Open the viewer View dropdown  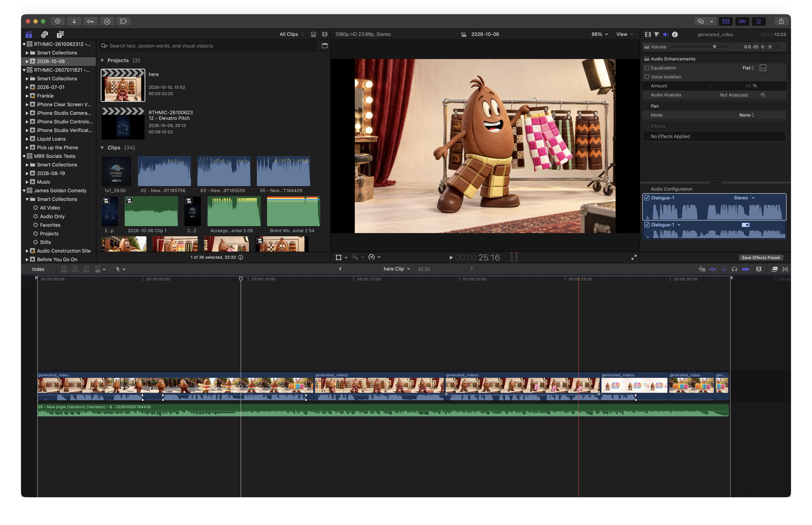625,34
